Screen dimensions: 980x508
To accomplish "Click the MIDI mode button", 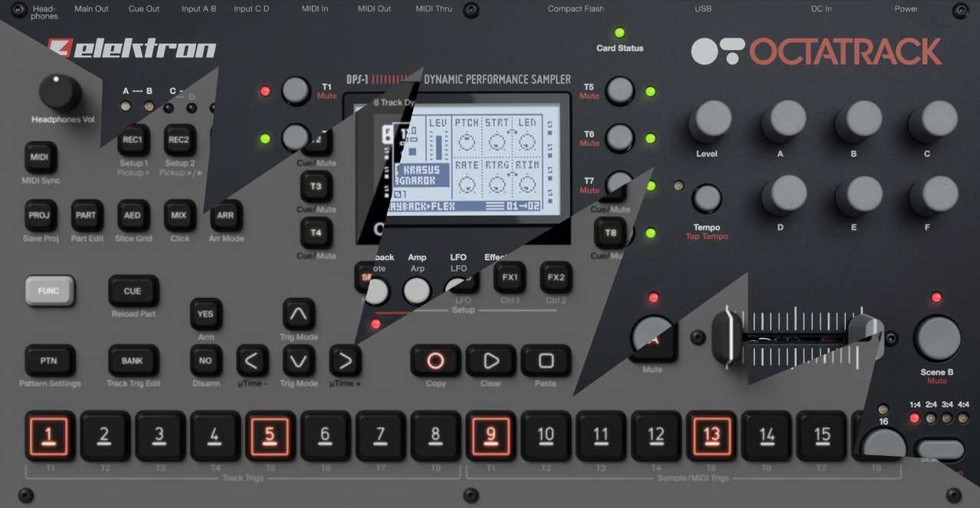I will tap(39, 157).
